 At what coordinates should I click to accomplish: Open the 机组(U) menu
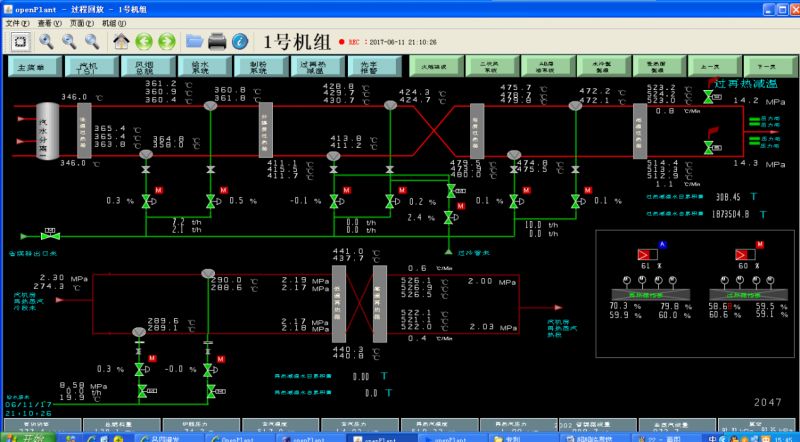(113, 22)
